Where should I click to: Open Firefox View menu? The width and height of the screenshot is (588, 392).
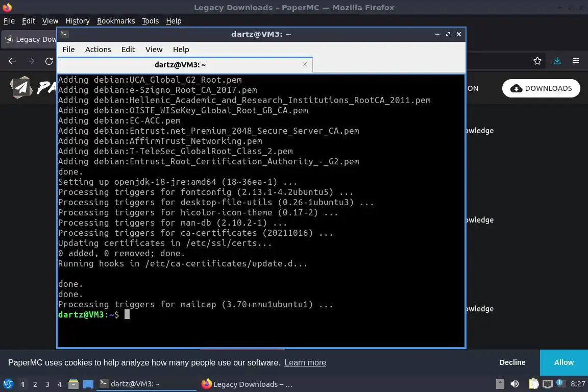coord(50,21)
